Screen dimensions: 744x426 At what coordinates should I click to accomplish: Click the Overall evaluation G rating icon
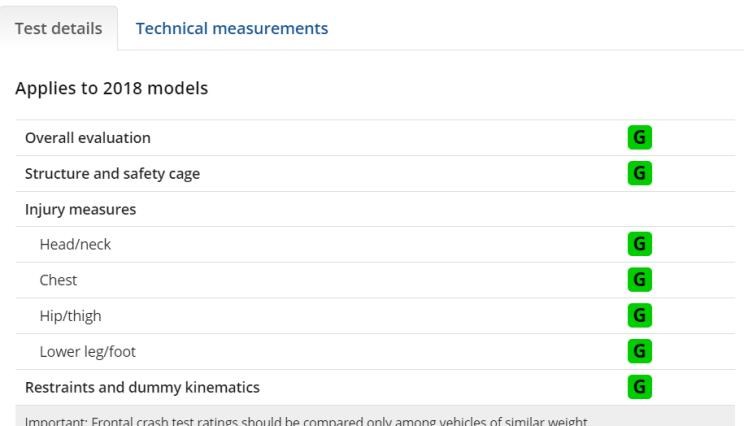point(640,138)
